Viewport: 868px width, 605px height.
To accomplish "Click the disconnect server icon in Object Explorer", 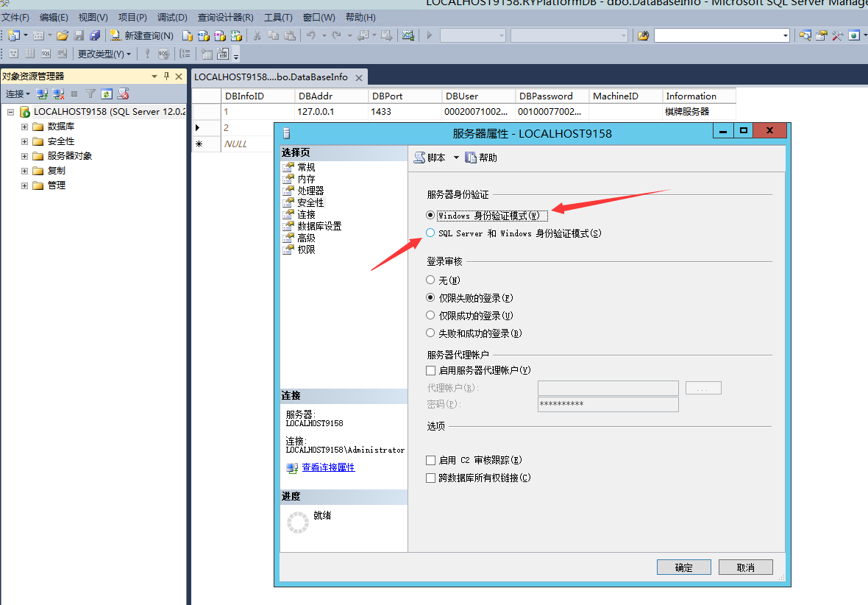I will coord(58,94).
